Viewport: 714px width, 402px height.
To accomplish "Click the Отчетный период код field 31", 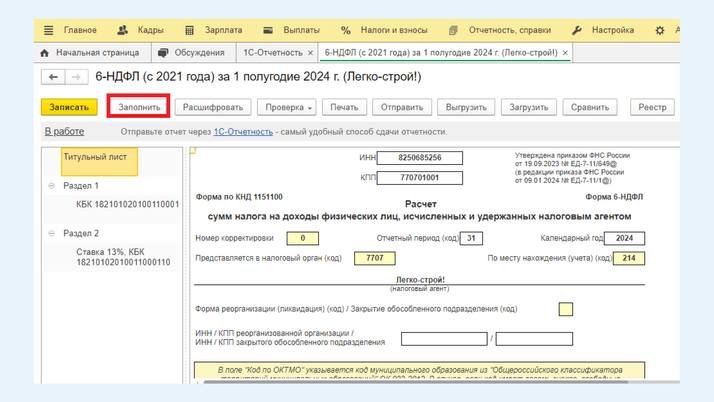I will coord(471,238).
